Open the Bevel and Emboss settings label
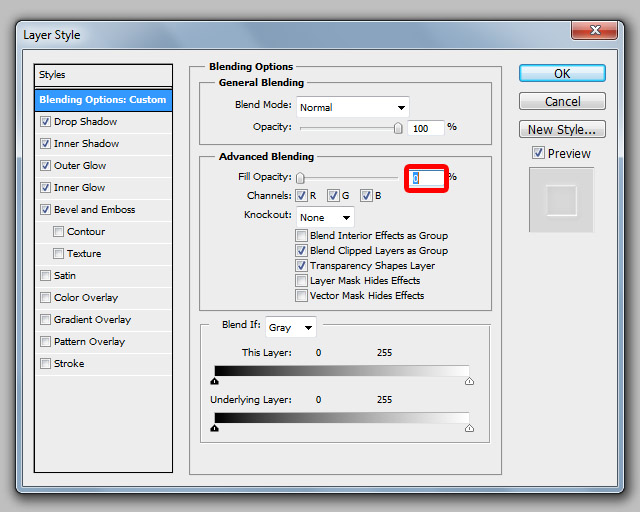The width and height of the screenshot is (640, 512). pyautogui.click(x=95, y=210)
